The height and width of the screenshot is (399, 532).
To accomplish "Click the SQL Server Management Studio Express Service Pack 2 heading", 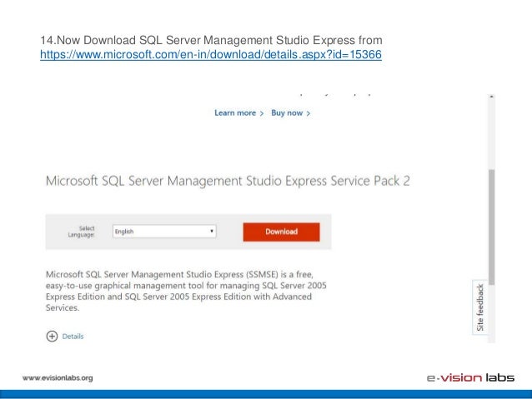I will [x=228, y=181].
